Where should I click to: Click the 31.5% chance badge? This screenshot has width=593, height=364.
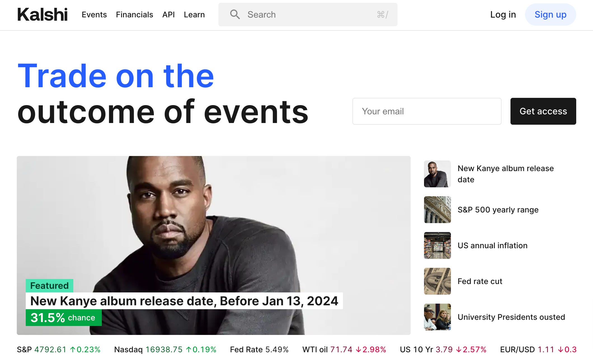coord(64,318)
